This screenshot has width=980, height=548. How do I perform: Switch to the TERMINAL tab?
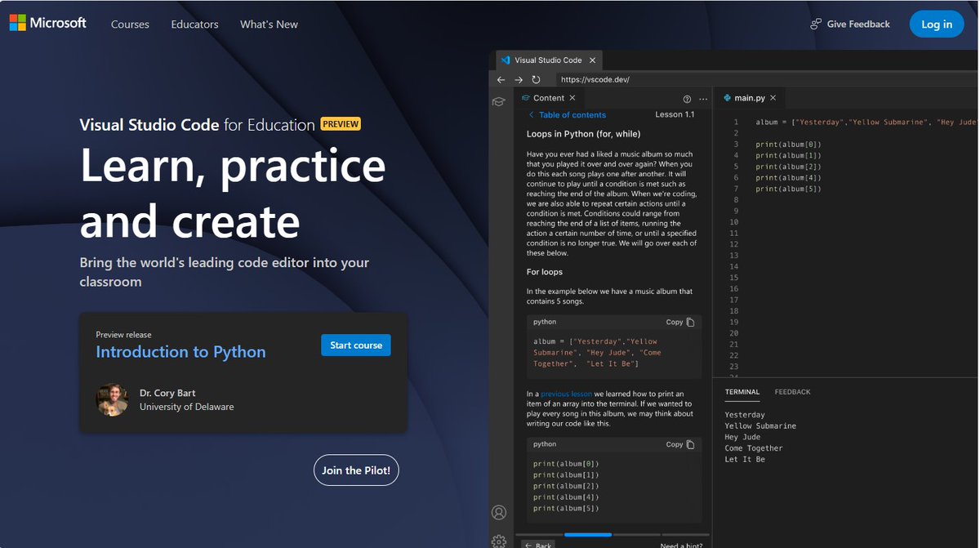click(742, 392)
